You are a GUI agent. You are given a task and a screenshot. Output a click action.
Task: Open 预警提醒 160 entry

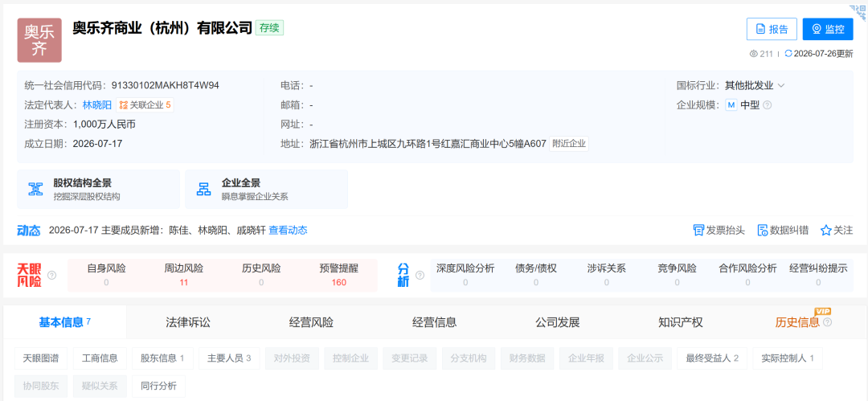coord(339,276)
